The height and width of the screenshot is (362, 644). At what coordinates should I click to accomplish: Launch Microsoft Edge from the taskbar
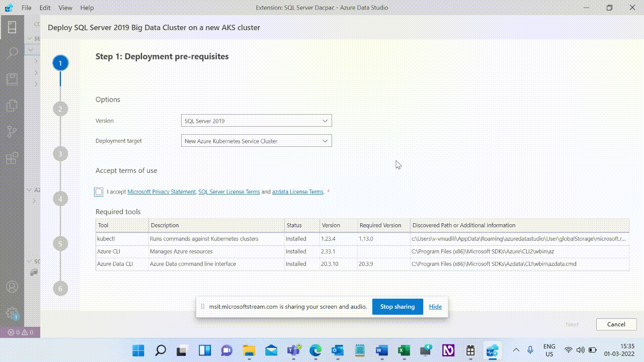pyautogui.click(x=315, y=350)
